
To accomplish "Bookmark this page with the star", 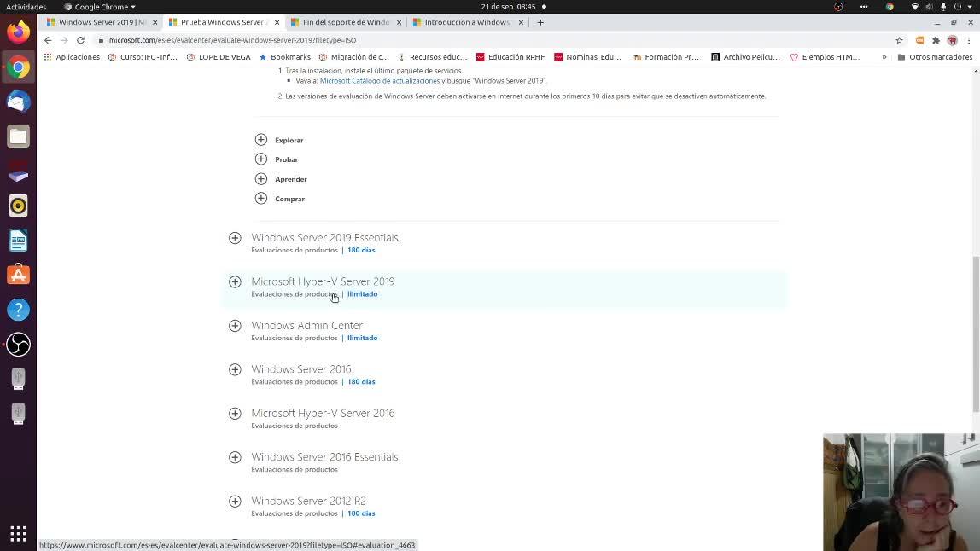I will [900, 40].
